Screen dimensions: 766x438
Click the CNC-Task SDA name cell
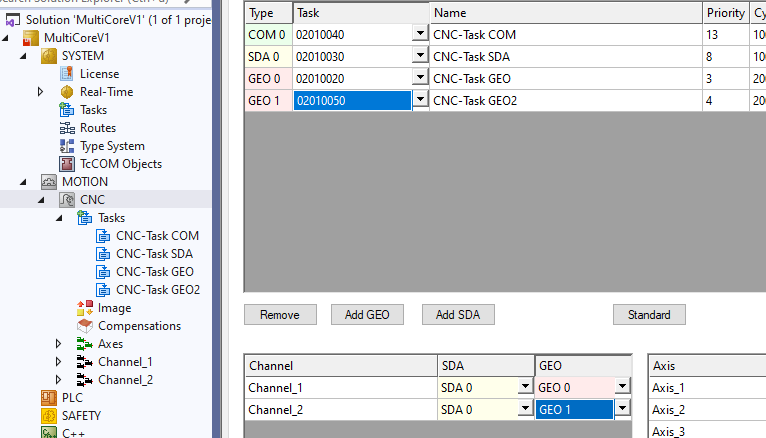click(x=566, y=57)
